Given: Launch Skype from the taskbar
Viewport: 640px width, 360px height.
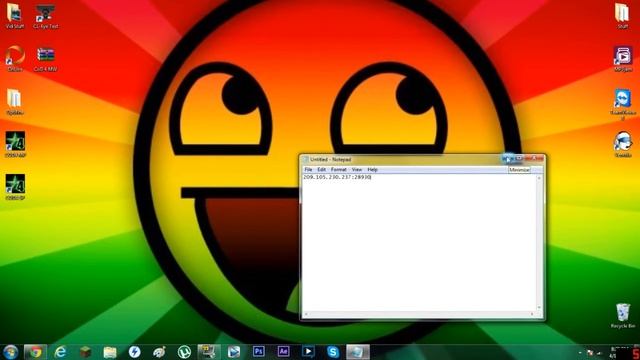Looking at the screenshot, I should (333, 352).
